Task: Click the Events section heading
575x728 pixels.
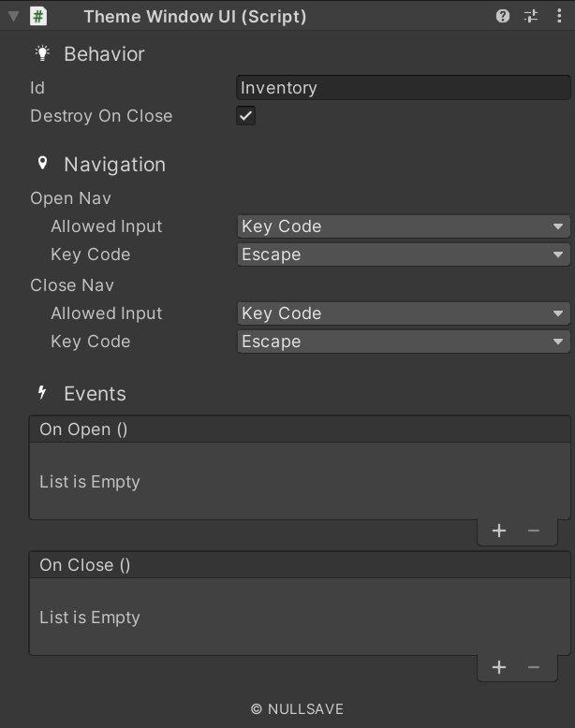Action: (95, 394)
